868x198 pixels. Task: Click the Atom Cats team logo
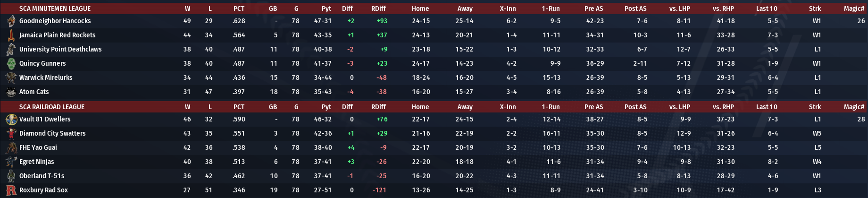tap(11, 92)
